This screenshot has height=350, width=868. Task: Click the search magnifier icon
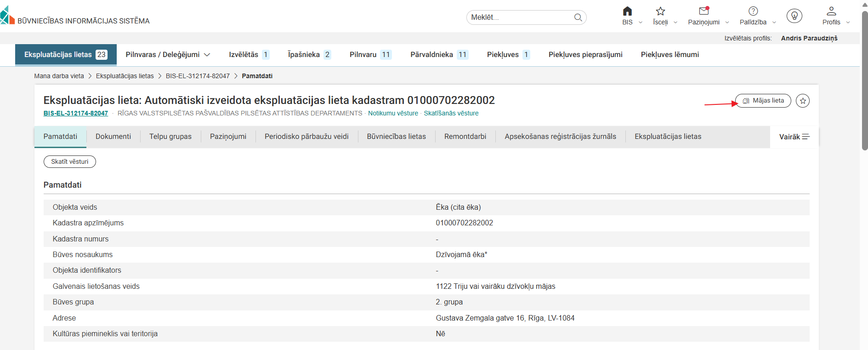click(578, 17)
